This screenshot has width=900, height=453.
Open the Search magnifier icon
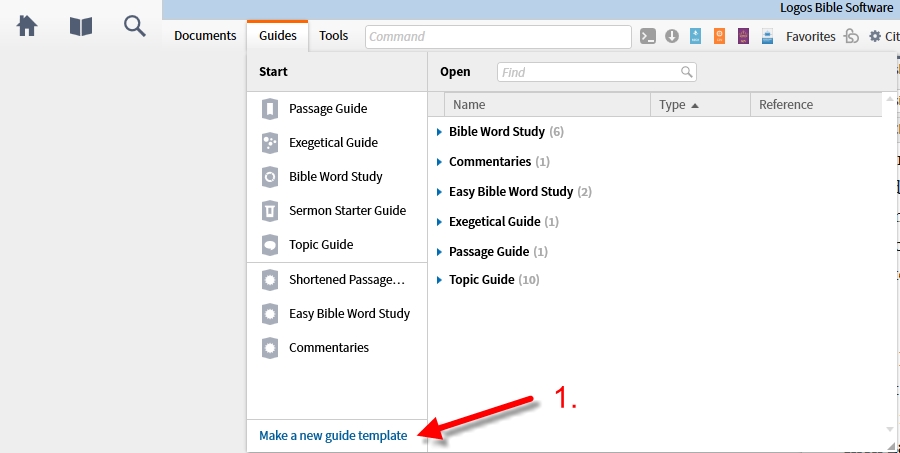pyautogui.click(x=135, y=26)
